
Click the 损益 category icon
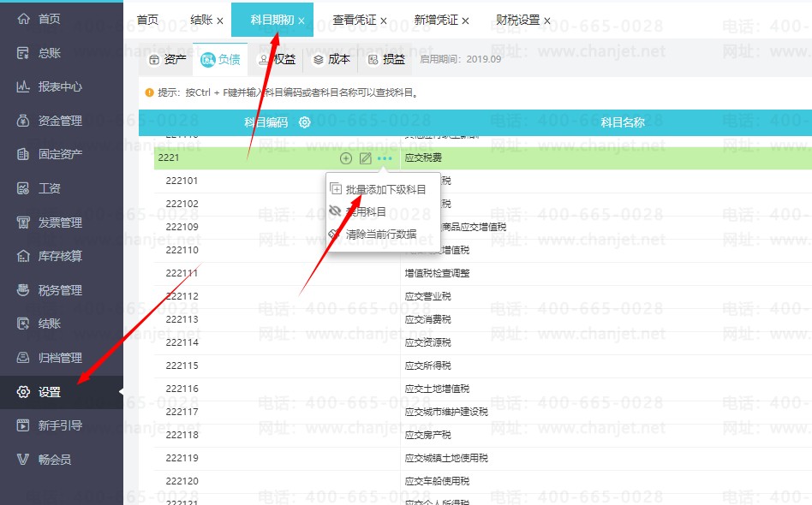click(x=373, y=60)
